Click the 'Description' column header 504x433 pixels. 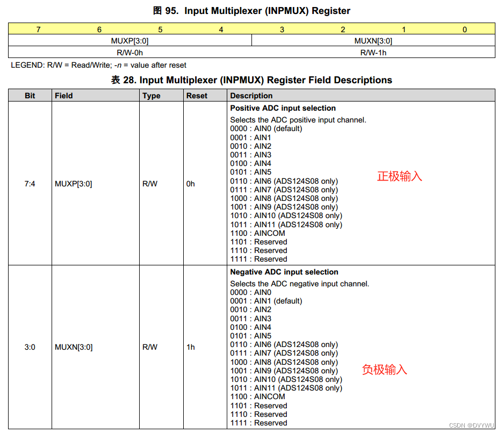coord(361,96)
